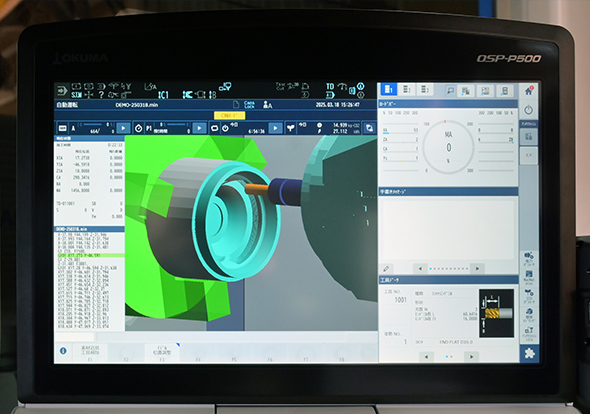Go to previous page of message panel

[x=420, y=269]
